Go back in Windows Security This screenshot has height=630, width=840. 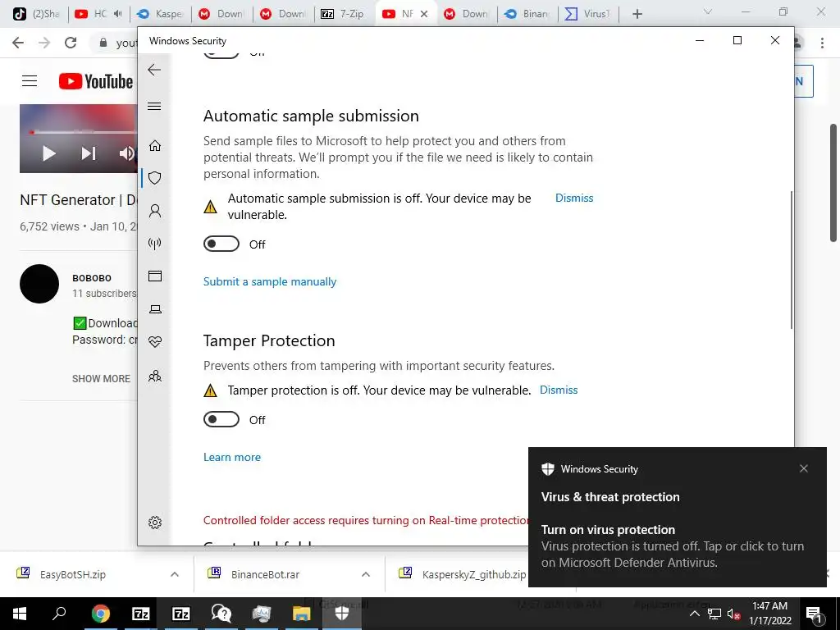154,70
